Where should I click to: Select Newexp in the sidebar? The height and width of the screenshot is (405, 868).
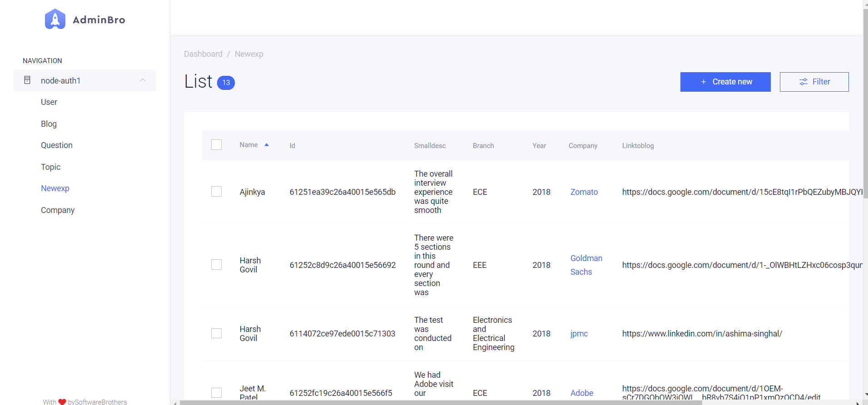[x=55, y=188]
